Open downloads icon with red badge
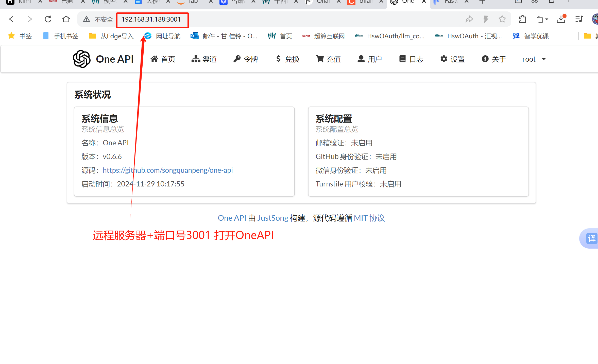Screen dimensions: 598x364 [x=561, y=19]
